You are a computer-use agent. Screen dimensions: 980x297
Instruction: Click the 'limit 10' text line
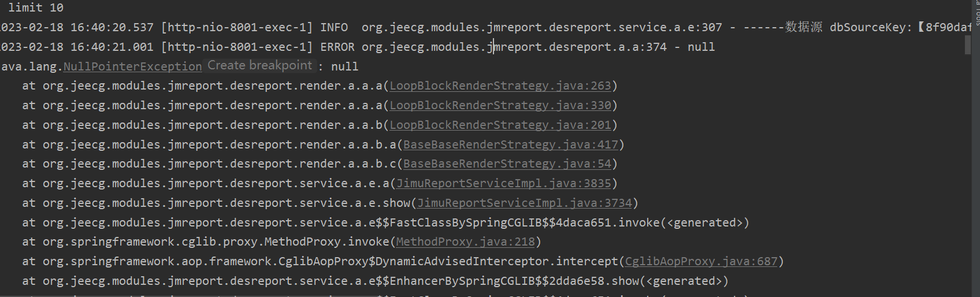coord(36,8)
